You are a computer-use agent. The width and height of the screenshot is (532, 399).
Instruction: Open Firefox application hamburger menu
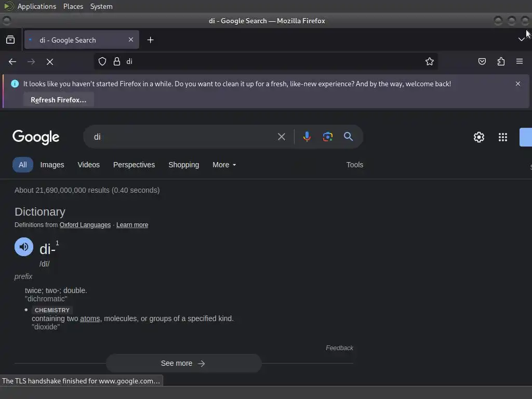[520, 61]
